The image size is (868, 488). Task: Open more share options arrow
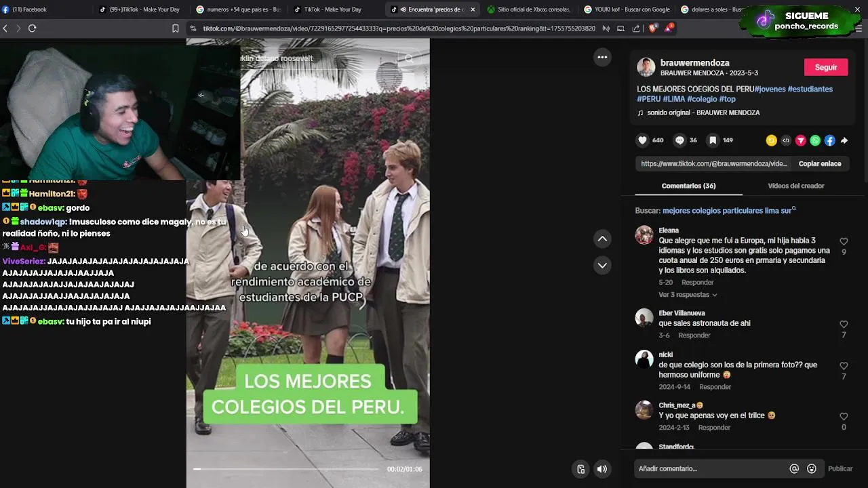pos(844,140)
